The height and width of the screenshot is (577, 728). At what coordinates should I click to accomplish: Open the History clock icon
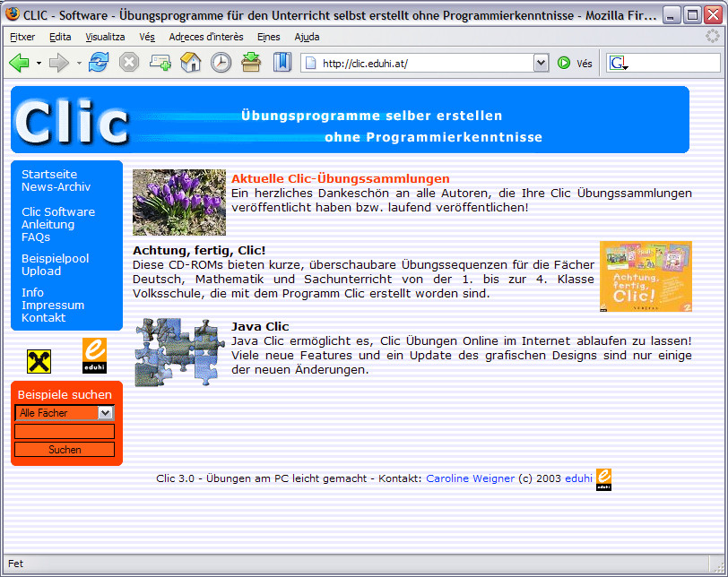click(x=221, y=63)
